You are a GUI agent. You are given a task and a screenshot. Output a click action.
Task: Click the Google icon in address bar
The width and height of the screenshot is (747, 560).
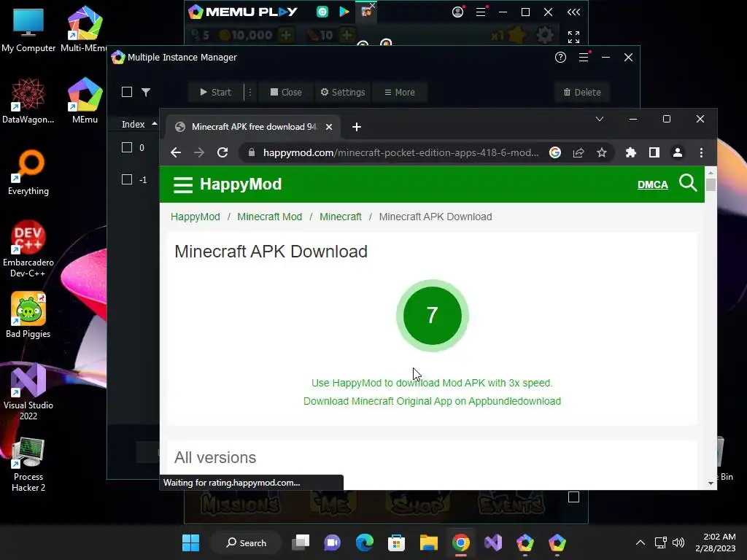coord(555,152)
